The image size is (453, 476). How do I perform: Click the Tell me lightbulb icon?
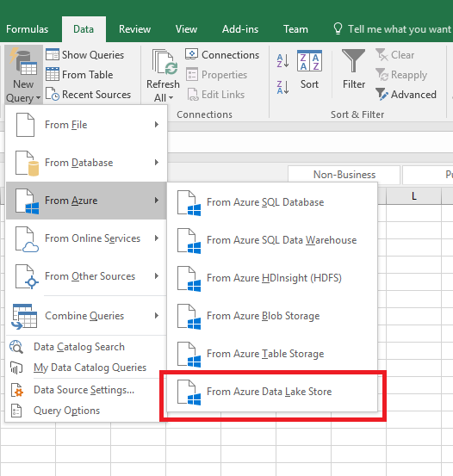[338, 29]
